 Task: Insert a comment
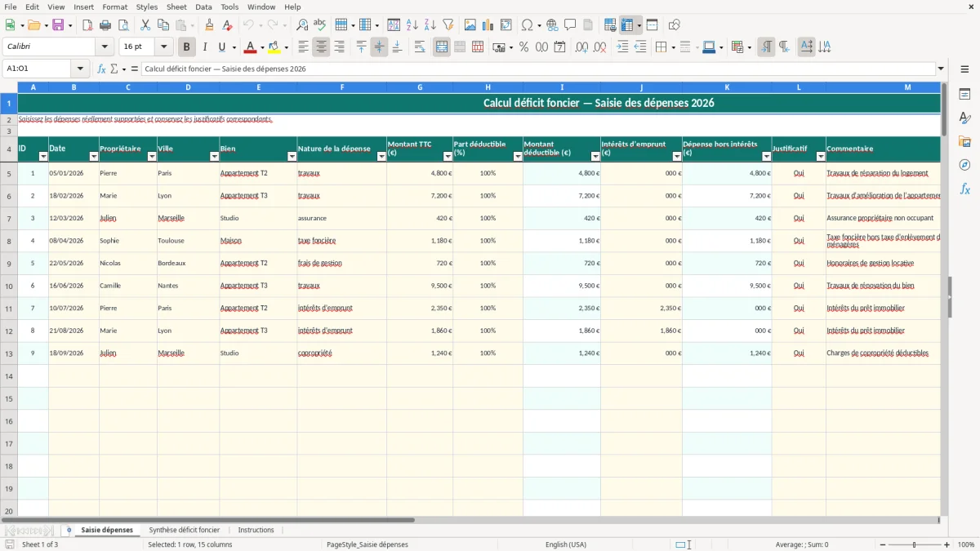570,25
